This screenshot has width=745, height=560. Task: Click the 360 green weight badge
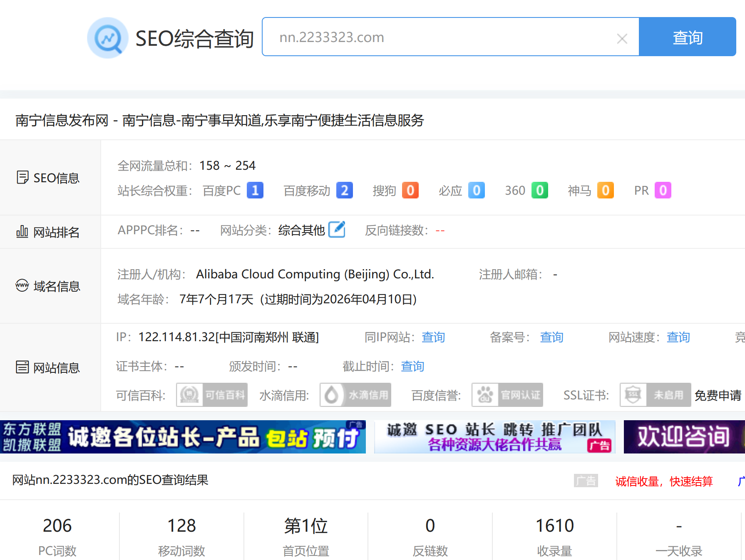[540, 191]
